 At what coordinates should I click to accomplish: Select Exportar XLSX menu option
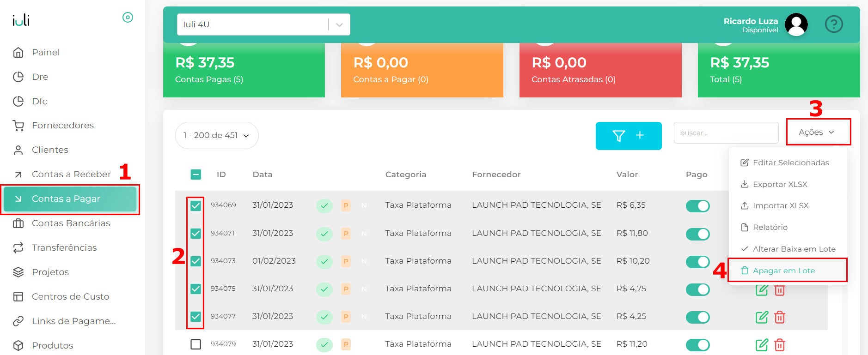[780, 184]
